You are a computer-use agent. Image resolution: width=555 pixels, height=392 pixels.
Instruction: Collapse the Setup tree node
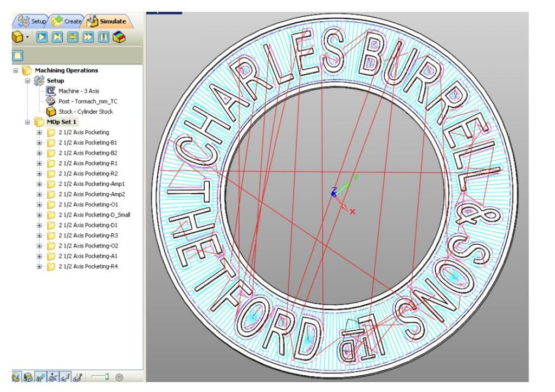pyautogui.click(x=28, y=81)
